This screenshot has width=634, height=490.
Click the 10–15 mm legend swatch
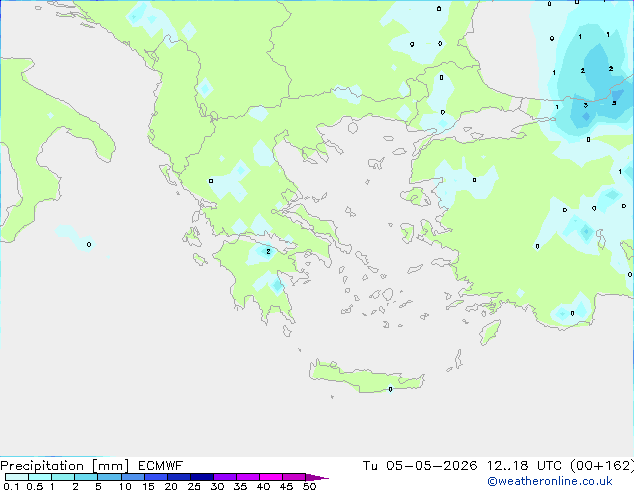[133, 477]
